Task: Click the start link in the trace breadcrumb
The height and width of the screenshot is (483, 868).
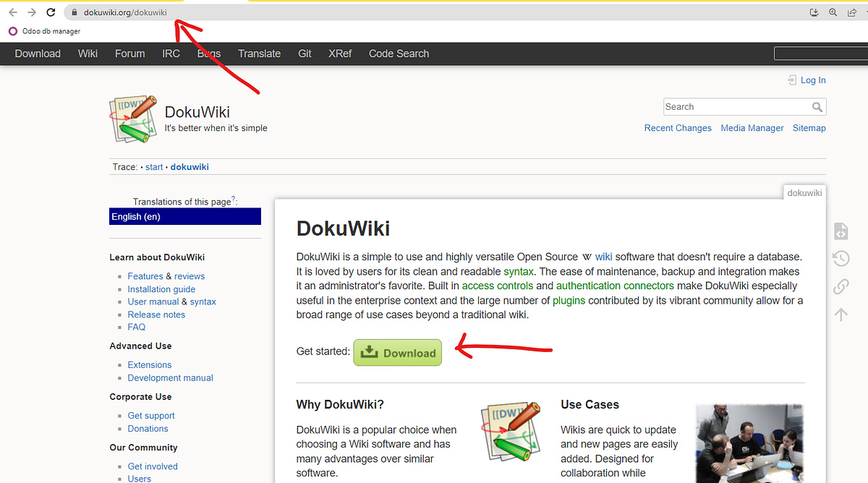Action: pyautogui.click(x=154, y=167)
